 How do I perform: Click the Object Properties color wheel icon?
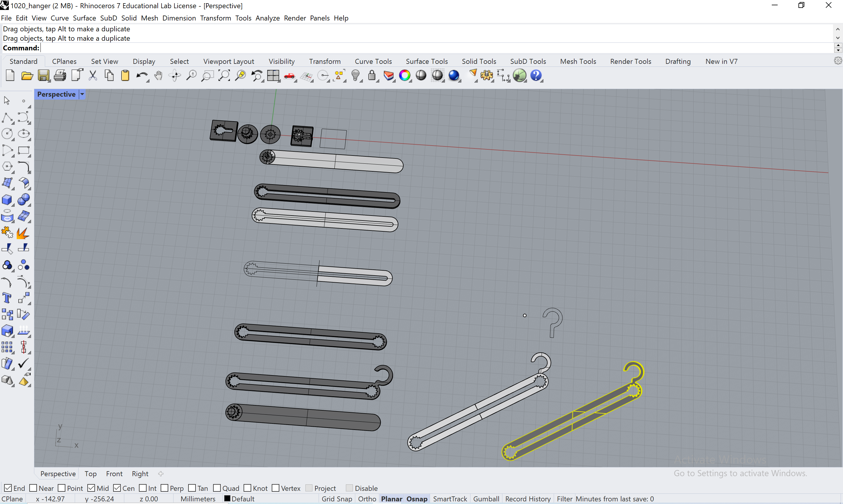(x=405, y=75)
